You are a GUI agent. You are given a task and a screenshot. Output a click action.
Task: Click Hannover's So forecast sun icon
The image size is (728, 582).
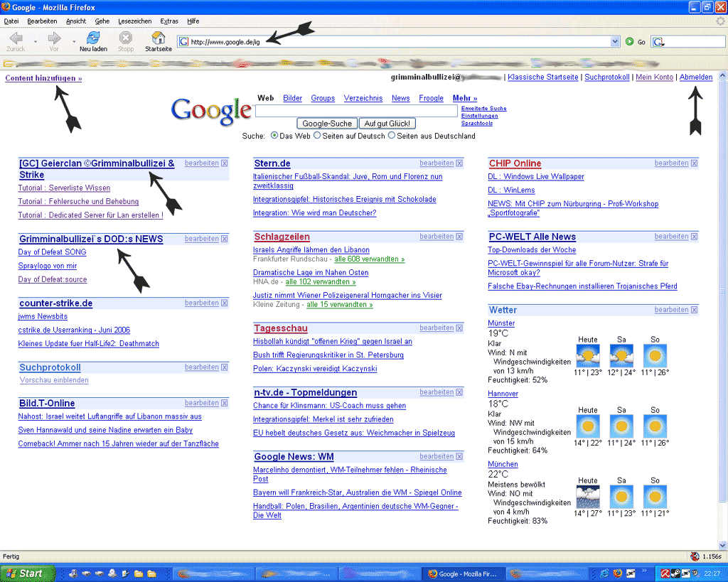655,426
